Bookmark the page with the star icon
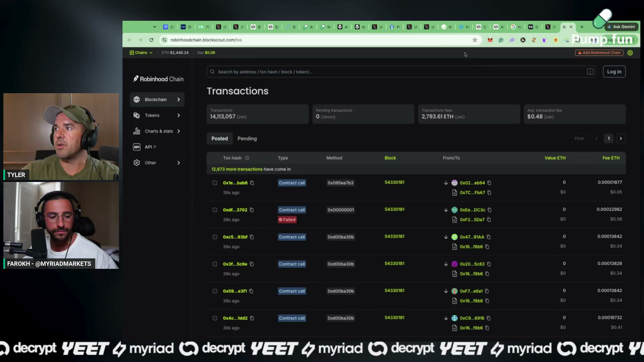Image resolution: width=644 pixels, height=362 pixels. click(475, 40)
